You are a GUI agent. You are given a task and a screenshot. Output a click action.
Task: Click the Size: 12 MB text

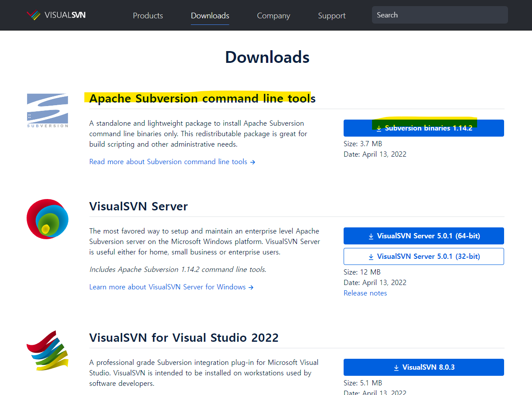362,272
